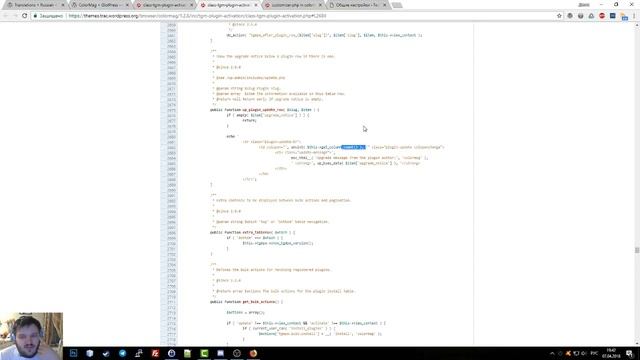
Task: Click the system clock in the taskbar
Action: coord(611,353)
